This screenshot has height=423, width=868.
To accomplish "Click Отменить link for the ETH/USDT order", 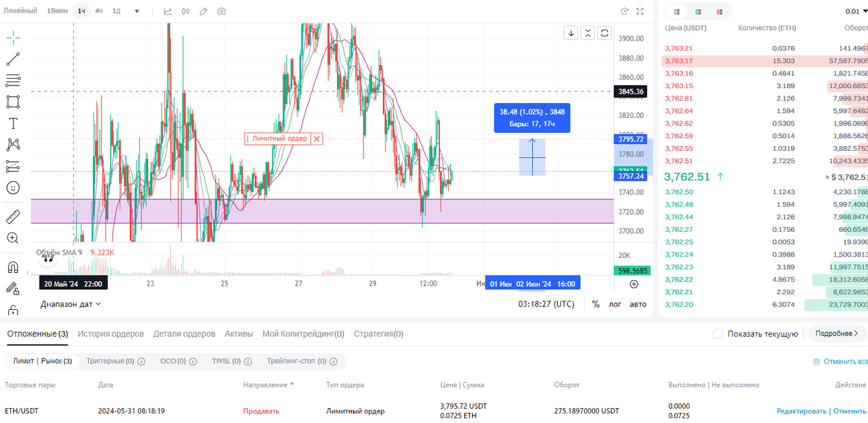I will click(849, 411).
